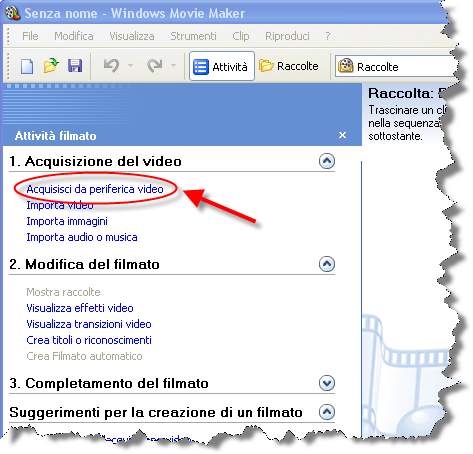Screen dimensions: 473x454
Task: Collapse the Suggerimenti per la creazione section
Action: click(x=327, y=412)
